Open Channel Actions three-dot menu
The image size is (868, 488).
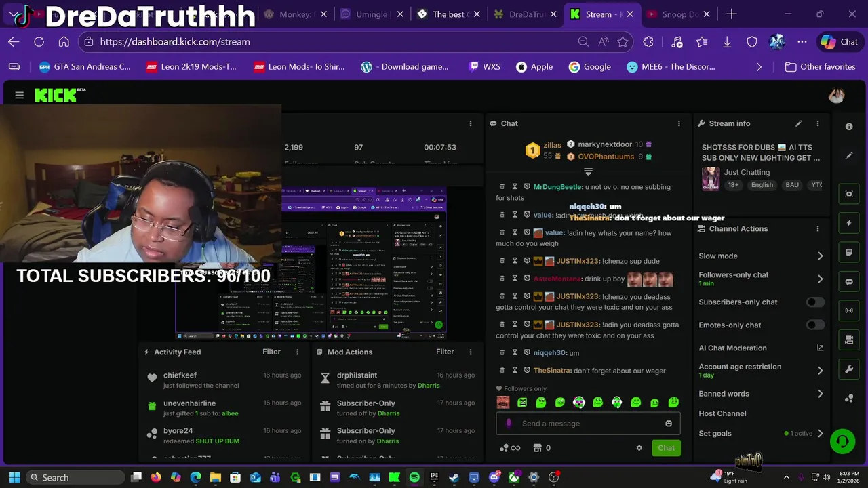[818, 228]
